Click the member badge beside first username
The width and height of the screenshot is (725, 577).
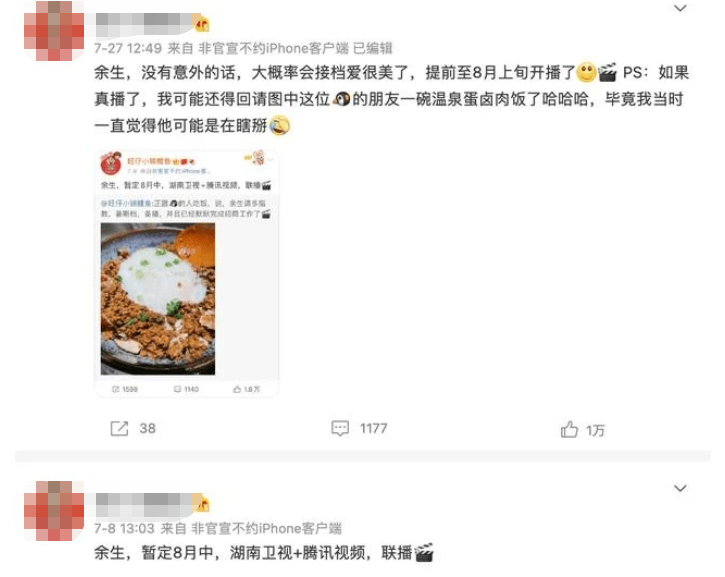tap(202, 24)
